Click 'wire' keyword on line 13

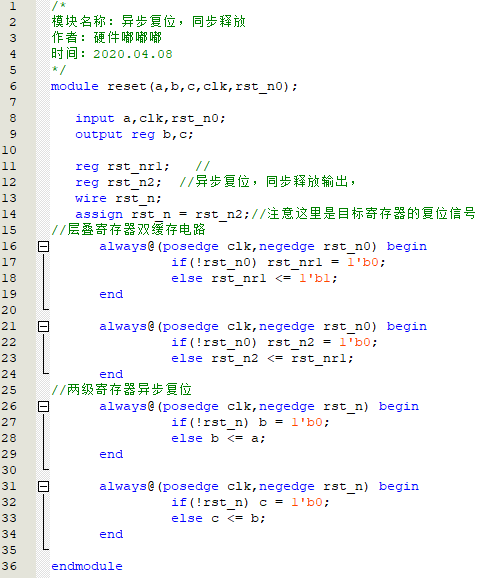pyautogui.click(x=91, y=198)
